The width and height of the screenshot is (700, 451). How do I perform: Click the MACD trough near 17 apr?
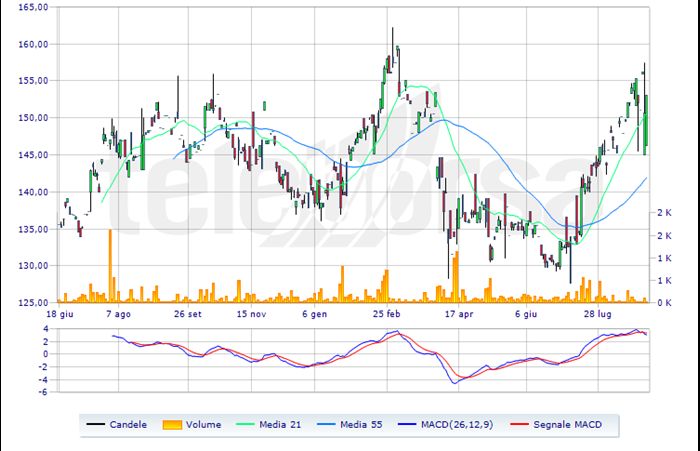click(454, 383)
